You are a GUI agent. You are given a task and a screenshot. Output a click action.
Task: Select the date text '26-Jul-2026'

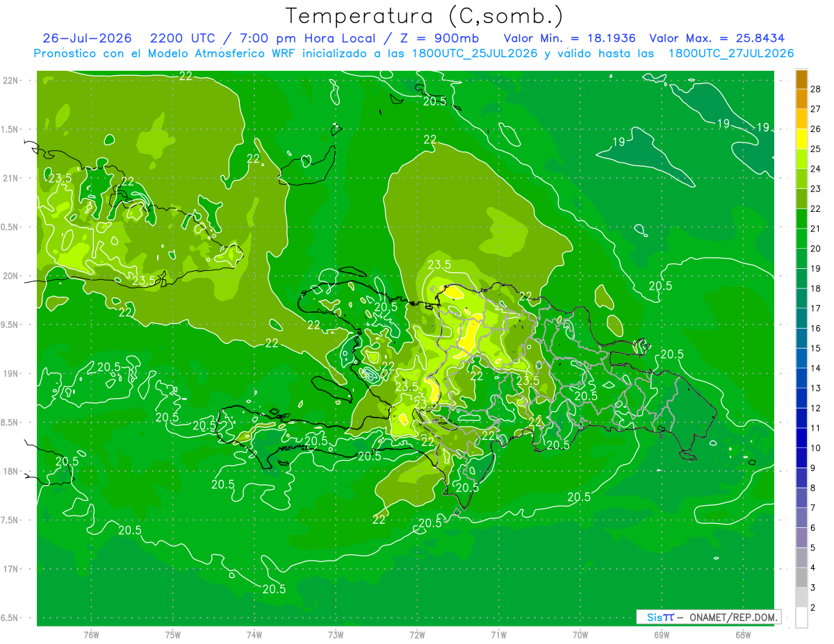click(x=87, y=38)
